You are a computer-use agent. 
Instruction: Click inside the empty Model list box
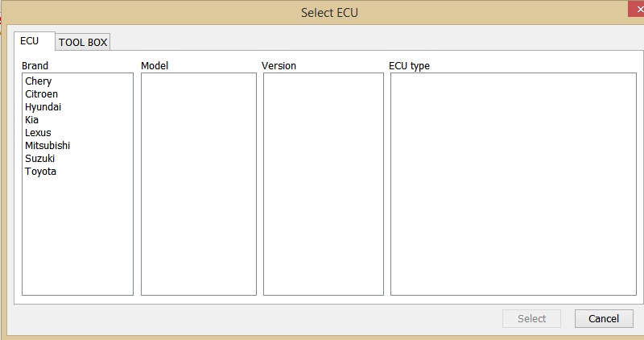198,184
